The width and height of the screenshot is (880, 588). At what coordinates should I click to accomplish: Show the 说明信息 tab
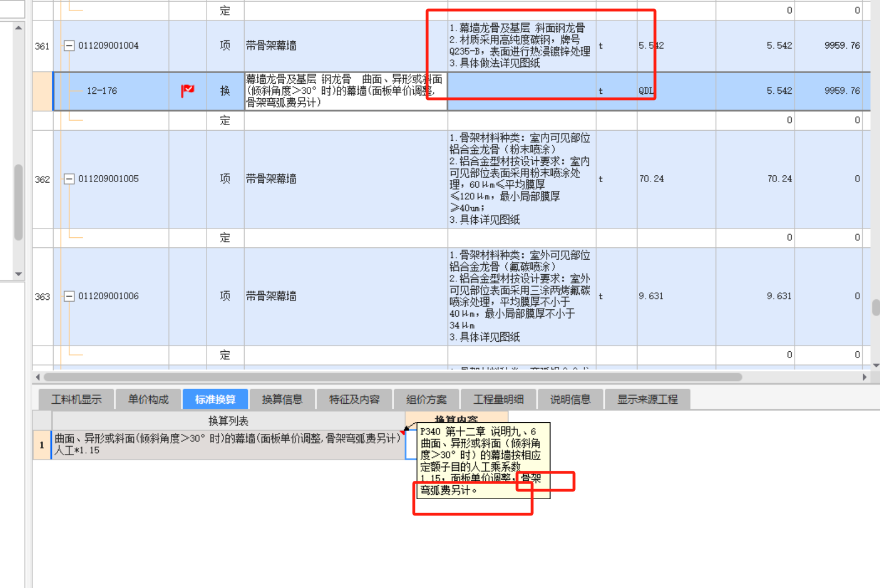tap(570, 399)
